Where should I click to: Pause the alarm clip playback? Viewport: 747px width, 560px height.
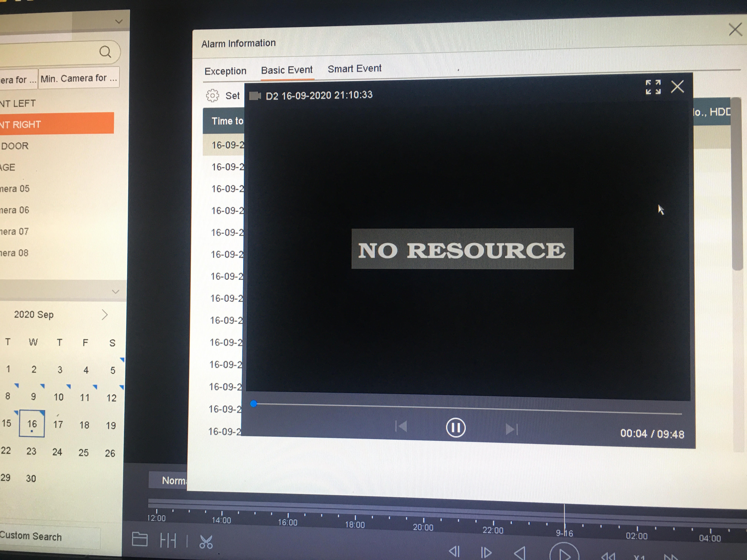click(456, 428)
